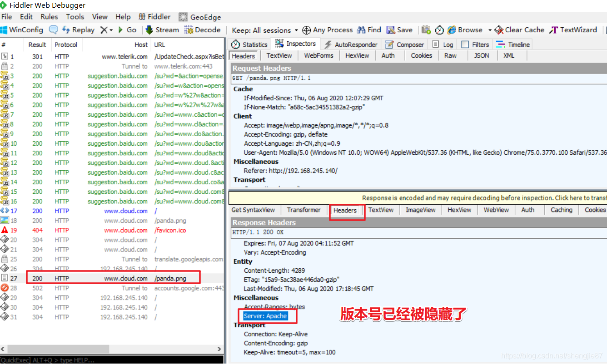Click the WinConfig toolbar button
This screenshot has height=364, width=607.
(x=22, y=30)
